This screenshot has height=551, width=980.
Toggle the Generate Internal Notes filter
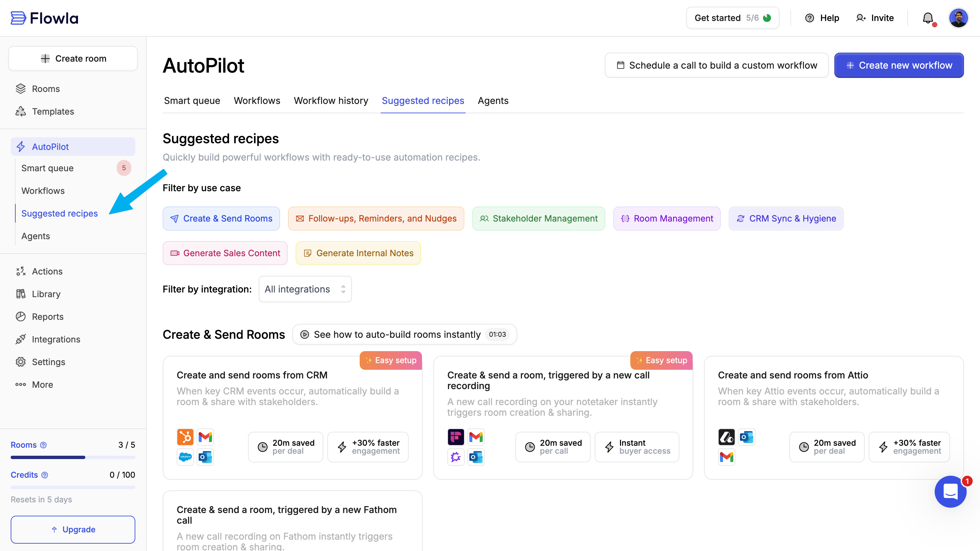point(358,253)
